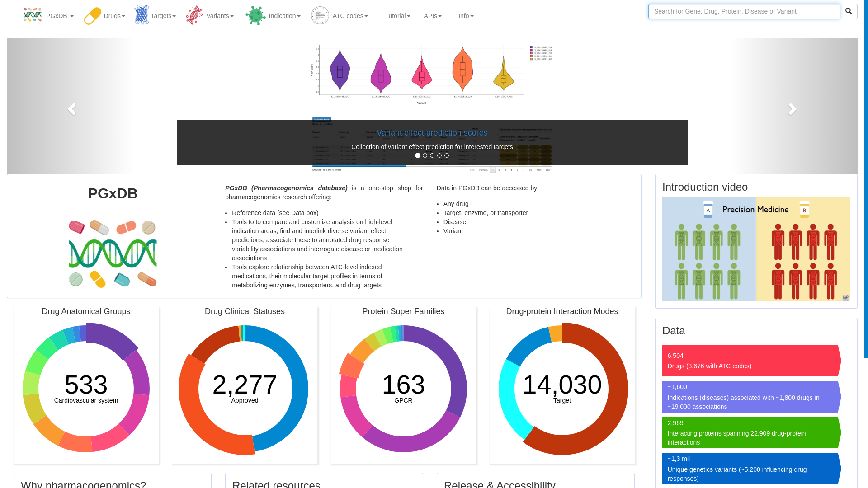Screen dimensions: 868x488
Task: Click the Drug Clinical Statuses chart title
Action: point(245,311)
